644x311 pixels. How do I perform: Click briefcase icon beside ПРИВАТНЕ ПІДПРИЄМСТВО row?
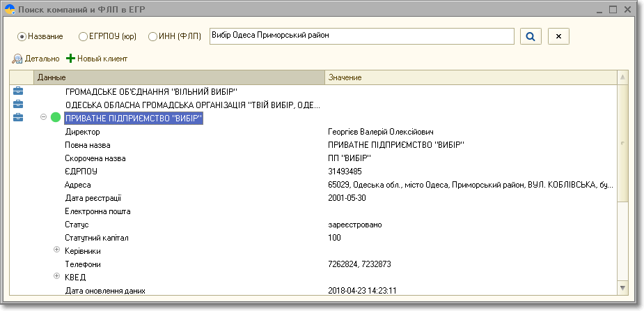point(18,118)
